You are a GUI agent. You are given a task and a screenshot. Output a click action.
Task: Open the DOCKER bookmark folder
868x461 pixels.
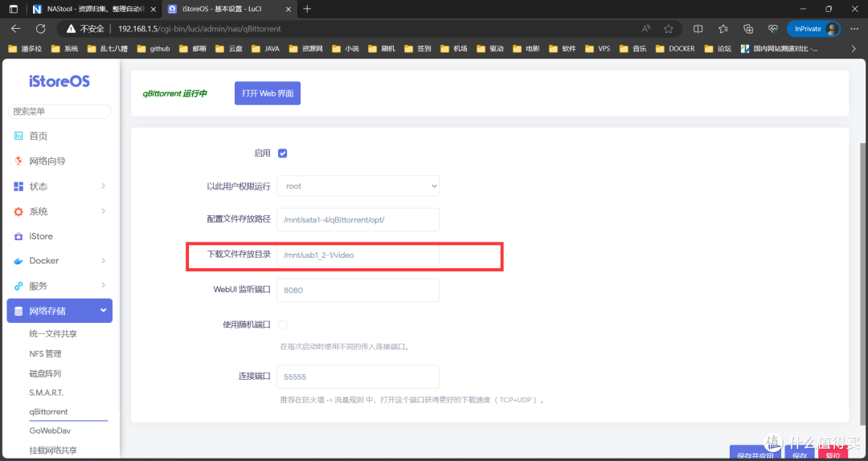[675, 49]
